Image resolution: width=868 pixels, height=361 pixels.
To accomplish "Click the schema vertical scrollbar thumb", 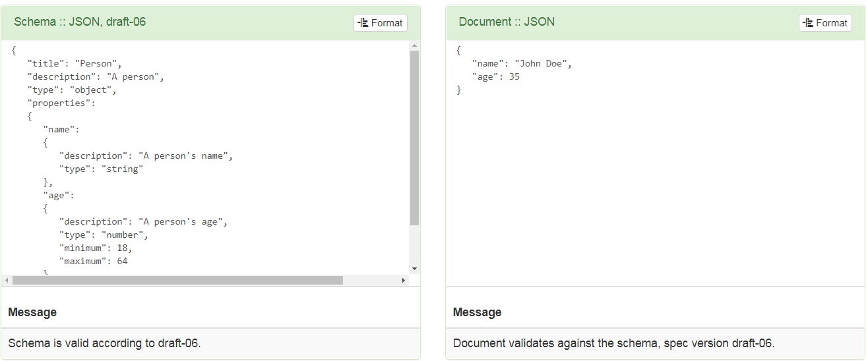I will (414, 138).
